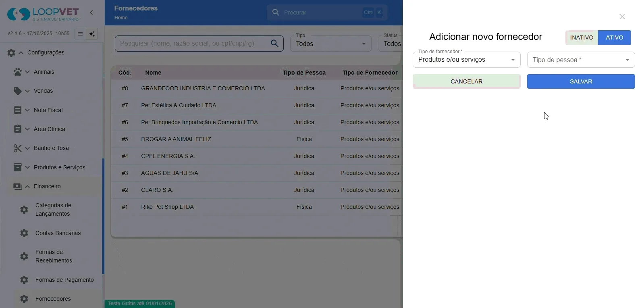The width and height of the screenshot is (644, 308).
Task: Click the hamburger menu icon near version
Action: coord(80,34)
